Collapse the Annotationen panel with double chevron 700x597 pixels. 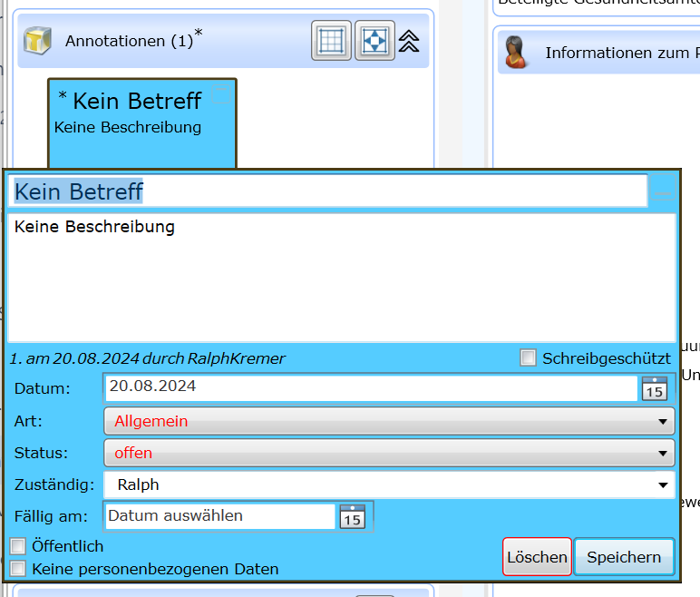(409, 41)
